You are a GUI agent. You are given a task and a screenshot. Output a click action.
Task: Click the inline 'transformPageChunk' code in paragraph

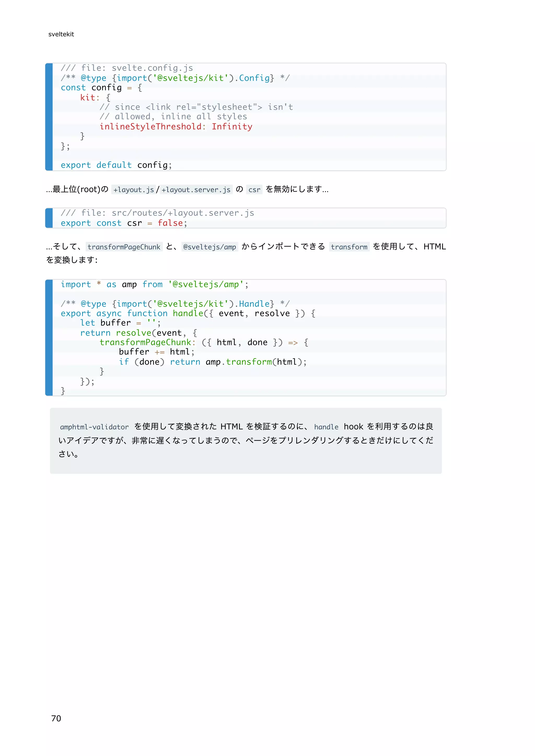[x=124, y=247]
